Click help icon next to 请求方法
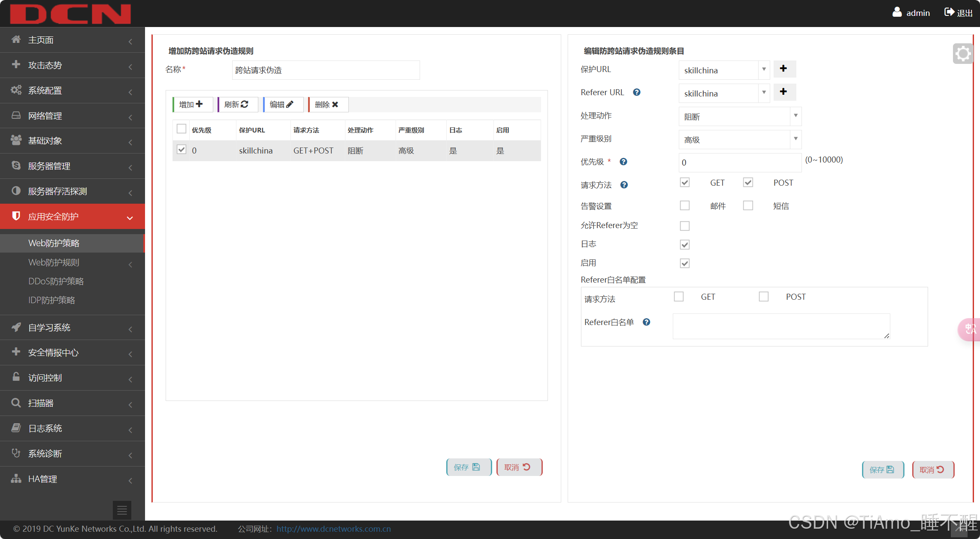The height and width of the screenshot is (539, 980). [624, 185]
